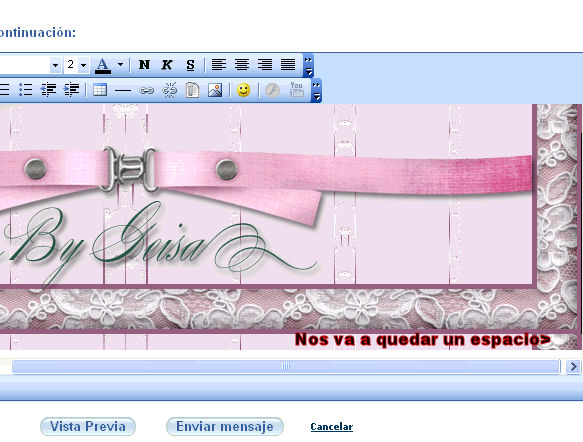583x442 pixels.
Task: Click the horizontal scrollbar right arrow
Action: tap(573, 367)
